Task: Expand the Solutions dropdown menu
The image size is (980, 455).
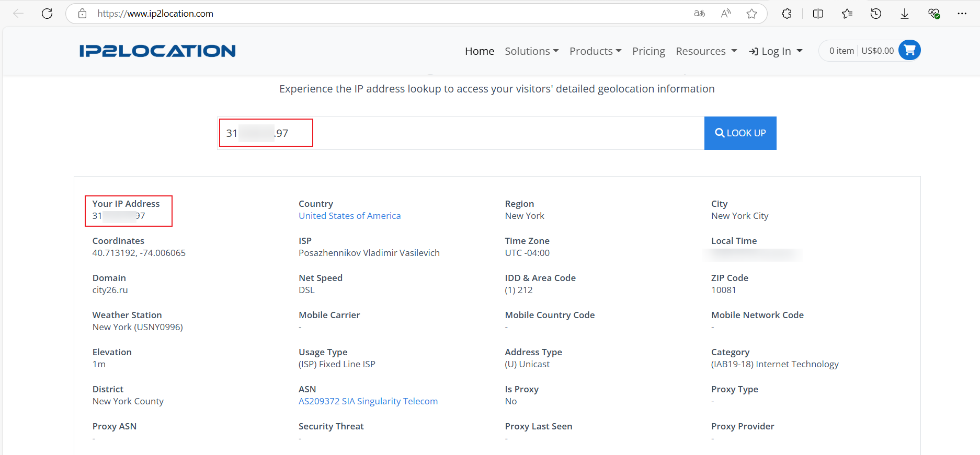Action: point(531,51)
